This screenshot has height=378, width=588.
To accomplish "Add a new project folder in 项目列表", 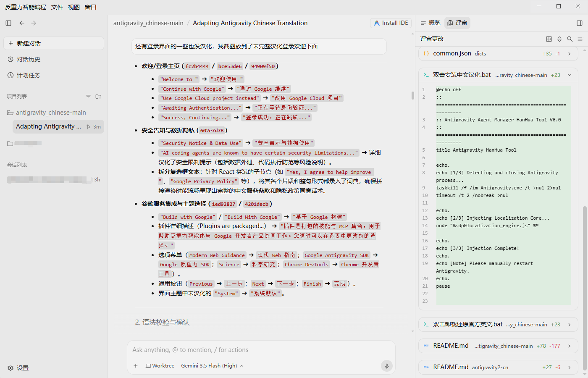I will click(98, 97).
